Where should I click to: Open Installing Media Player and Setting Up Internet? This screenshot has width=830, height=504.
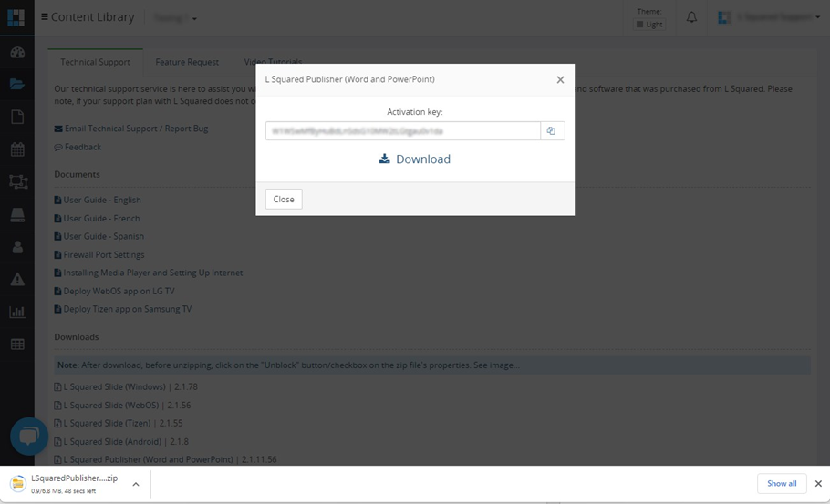coord(153,273)
